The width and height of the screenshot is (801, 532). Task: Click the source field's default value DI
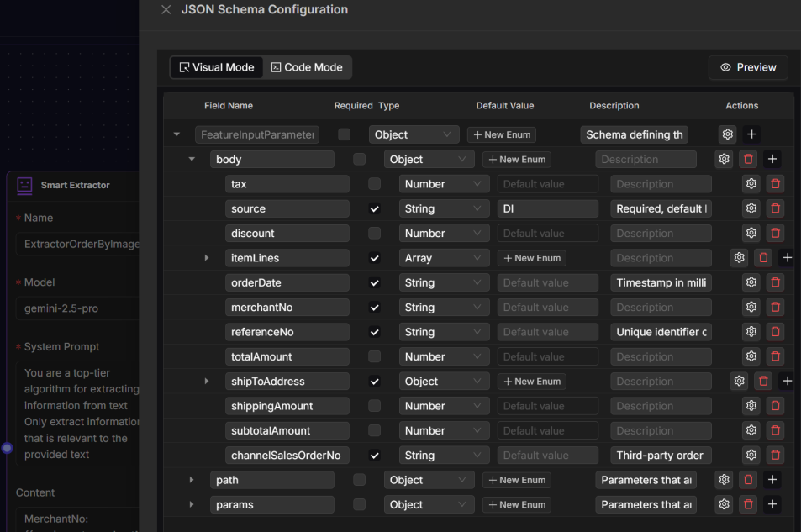[547, 208]
